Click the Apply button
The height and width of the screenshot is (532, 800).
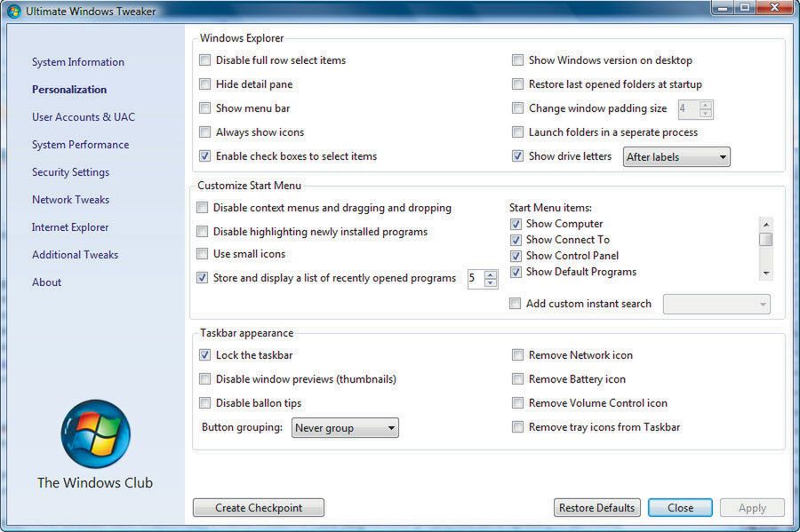point(752,507)
